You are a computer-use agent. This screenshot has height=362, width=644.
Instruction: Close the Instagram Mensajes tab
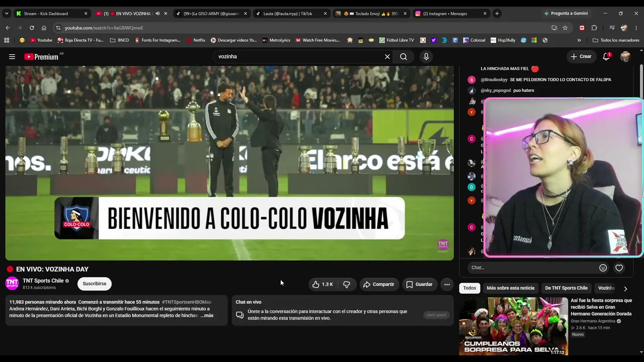(x=485, y=14)
